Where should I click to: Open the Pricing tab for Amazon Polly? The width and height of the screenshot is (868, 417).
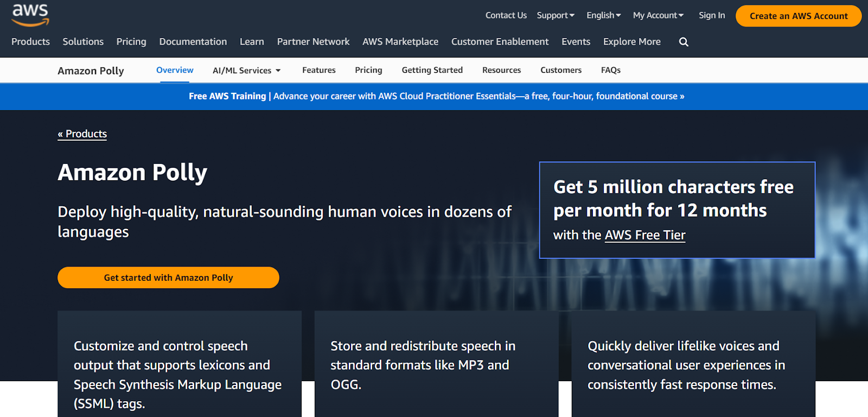368,70
